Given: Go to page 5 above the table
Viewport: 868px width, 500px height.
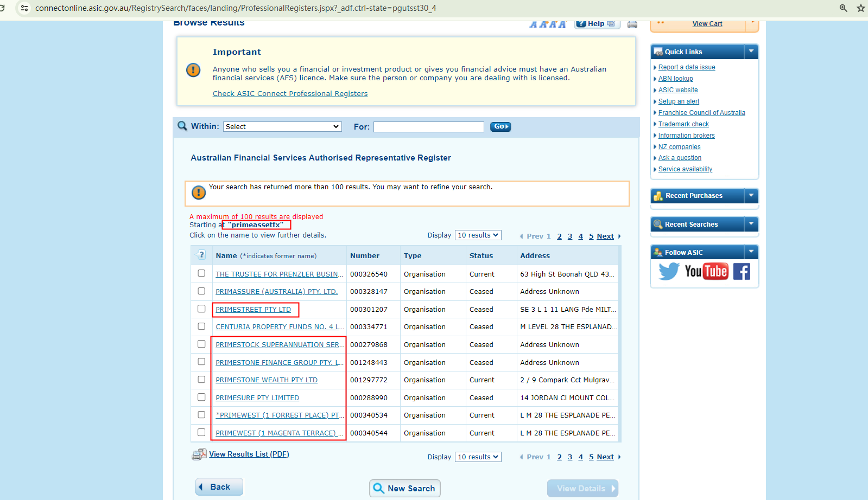Looking at the screenshot, I should tap(591, 236).
